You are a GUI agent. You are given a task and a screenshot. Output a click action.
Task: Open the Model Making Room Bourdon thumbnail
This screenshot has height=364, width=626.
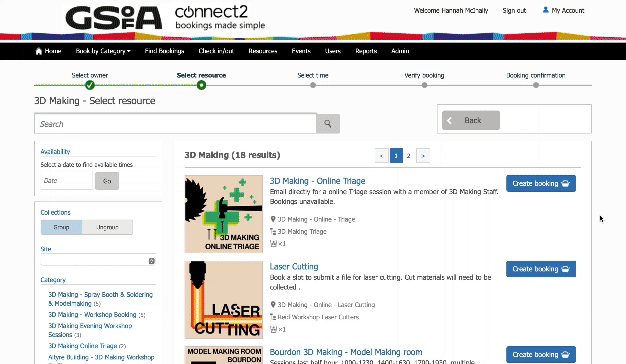point(224,355)
